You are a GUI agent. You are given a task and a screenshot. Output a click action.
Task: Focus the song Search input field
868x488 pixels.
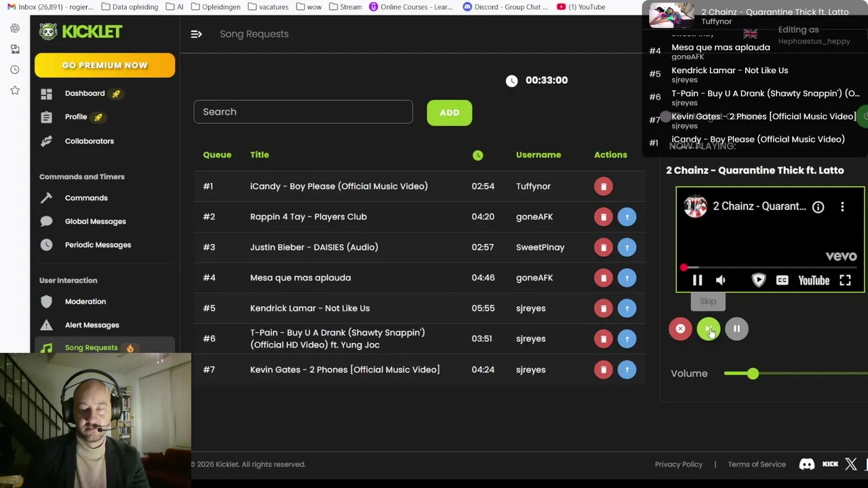[x=303, y=112]
